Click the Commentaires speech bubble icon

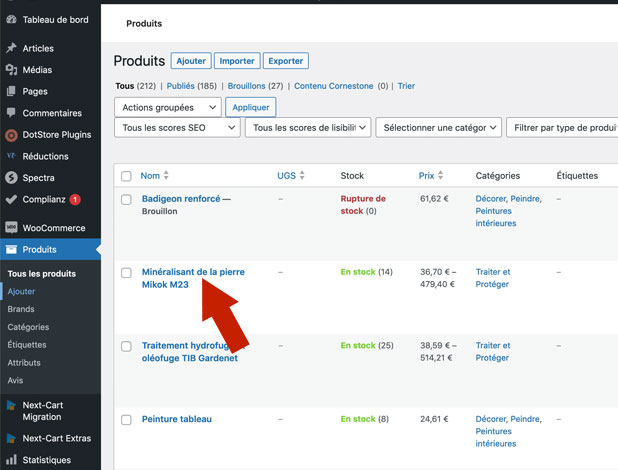coord(11,113)
